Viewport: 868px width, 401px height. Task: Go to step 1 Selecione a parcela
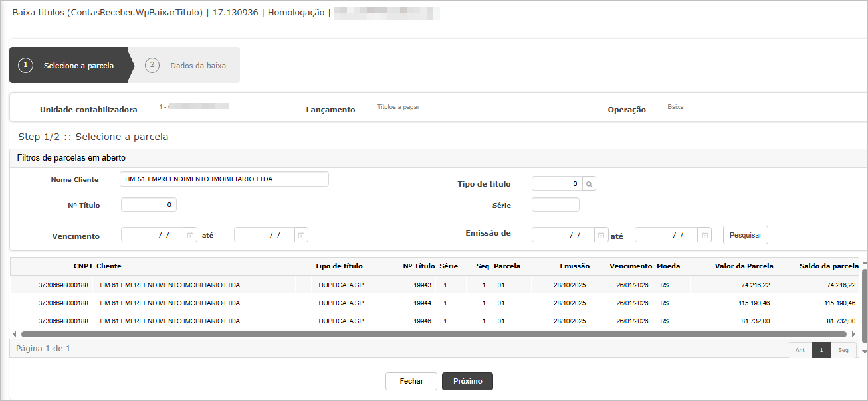68,66
